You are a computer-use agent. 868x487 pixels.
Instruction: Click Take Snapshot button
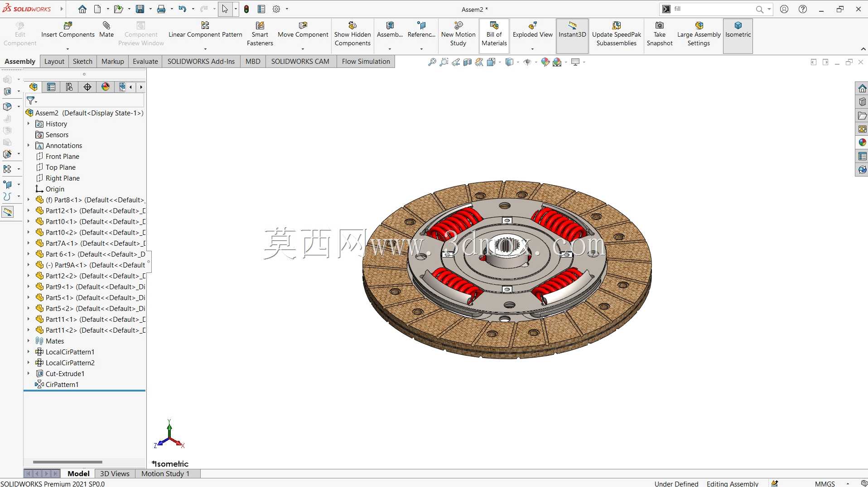pyautogui.click(x=660, y=34)
